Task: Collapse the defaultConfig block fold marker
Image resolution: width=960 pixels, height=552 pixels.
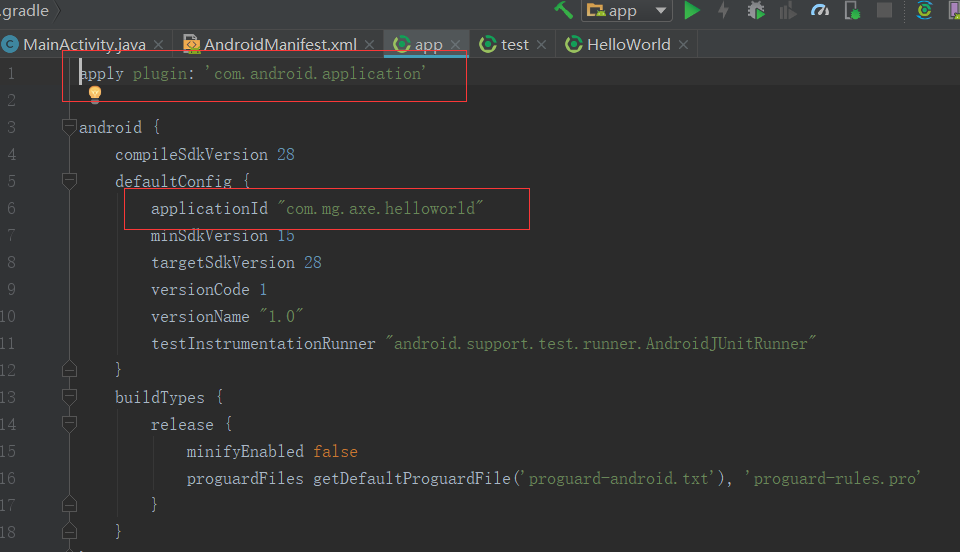Action: coord(69,181)
